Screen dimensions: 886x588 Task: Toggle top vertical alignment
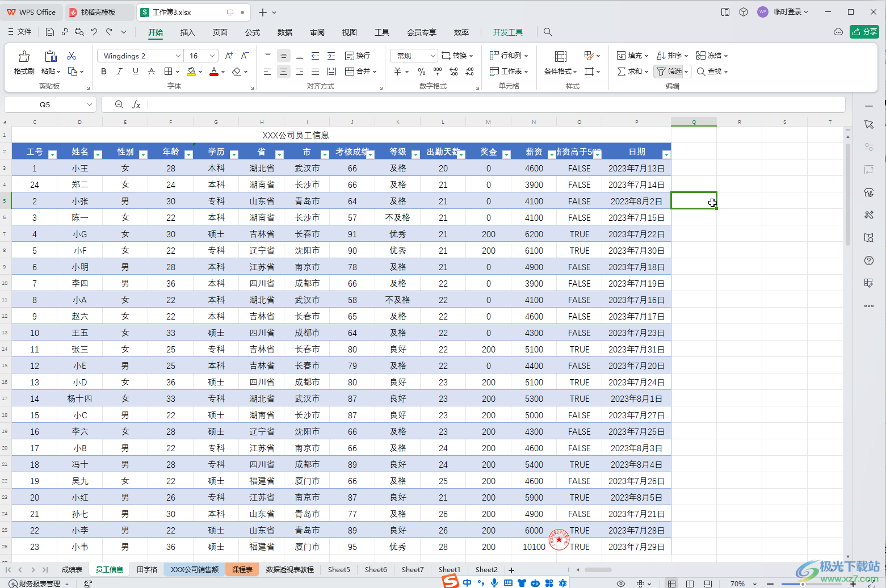267,56
